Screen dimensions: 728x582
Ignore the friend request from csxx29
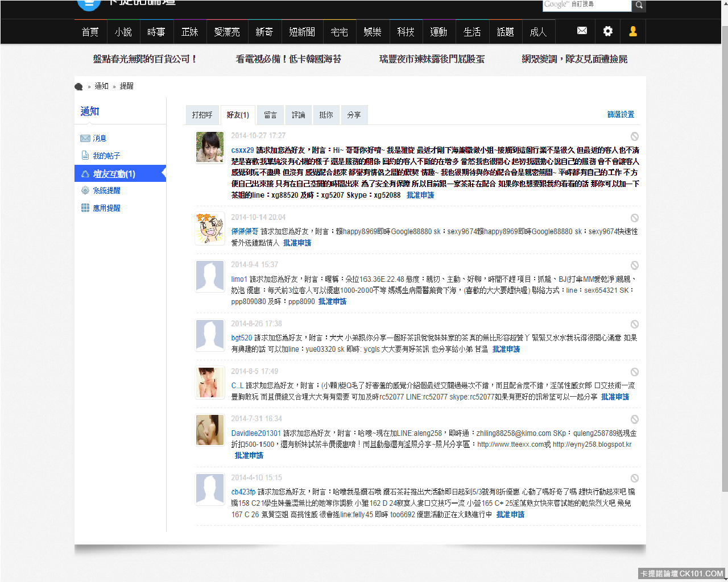(634, 136)
